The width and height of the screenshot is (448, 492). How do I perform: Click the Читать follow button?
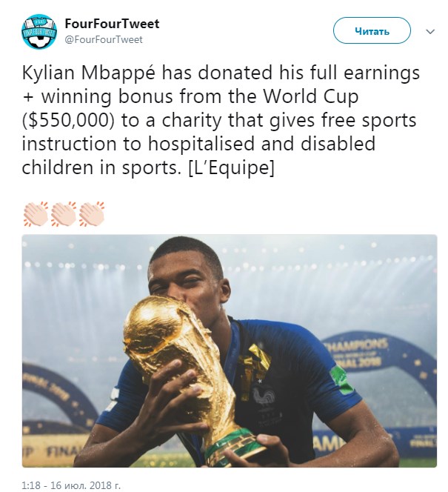pos(372,31)
